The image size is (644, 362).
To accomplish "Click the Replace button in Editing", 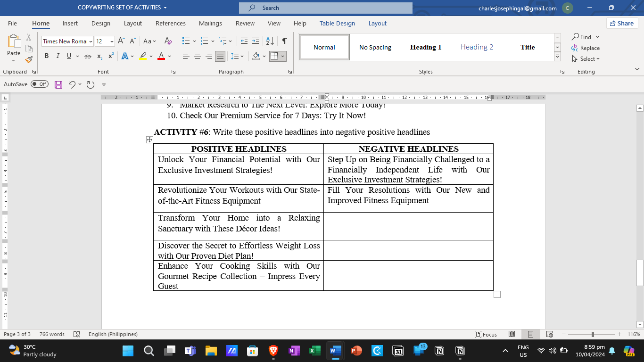I will pos(586,48).
